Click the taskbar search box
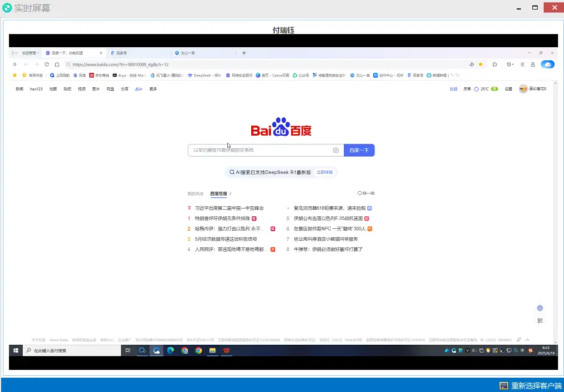Screen dimensions: 564x392 click(x=72, y=350)
